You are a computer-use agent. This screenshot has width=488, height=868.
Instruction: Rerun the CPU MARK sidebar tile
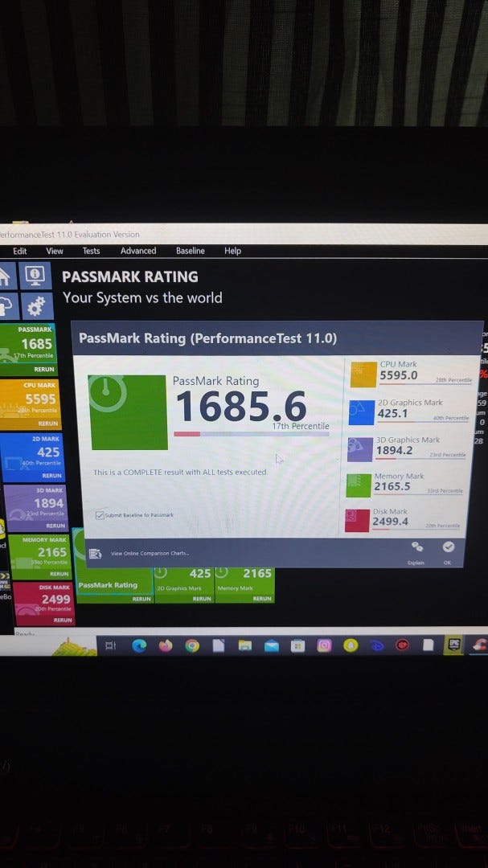pos(47,424)
